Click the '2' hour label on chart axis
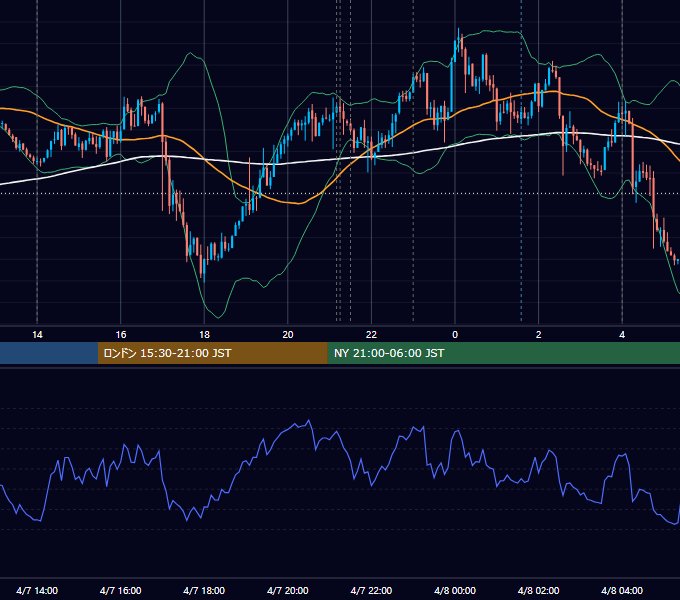 [x=539, y=335]
